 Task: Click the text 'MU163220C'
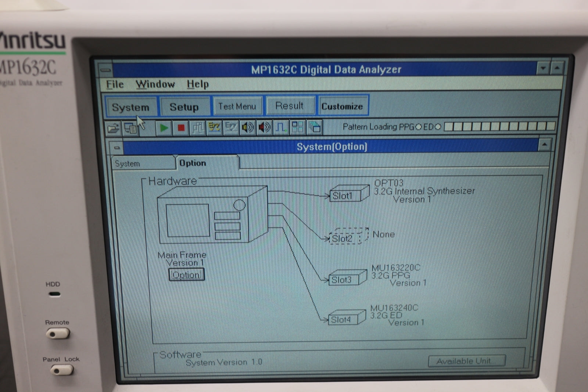(396, 267)
